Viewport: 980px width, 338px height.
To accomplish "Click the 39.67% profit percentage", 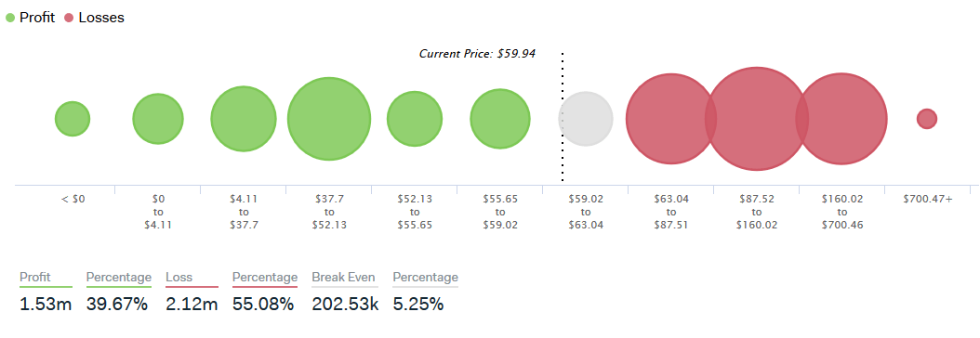I will pyautogui.click(x=117, y=305).
